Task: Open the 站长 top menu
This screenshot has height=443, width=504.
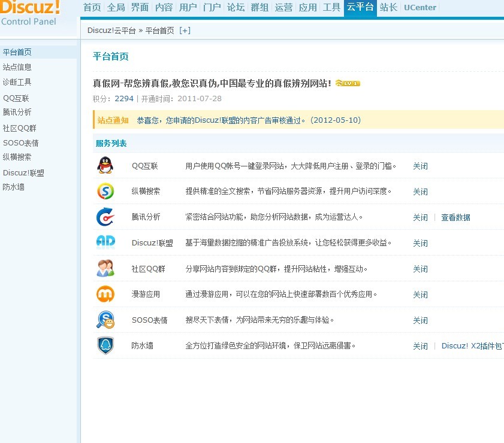Action: coord(388,7)
